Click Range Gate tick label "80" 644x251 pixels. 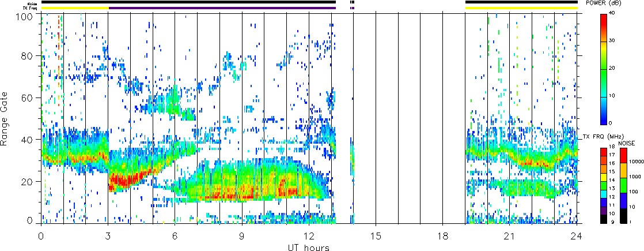coord(26,55)
